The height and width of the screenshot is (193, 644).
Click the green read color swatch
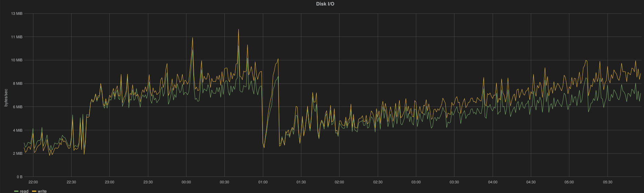(16, 191)
